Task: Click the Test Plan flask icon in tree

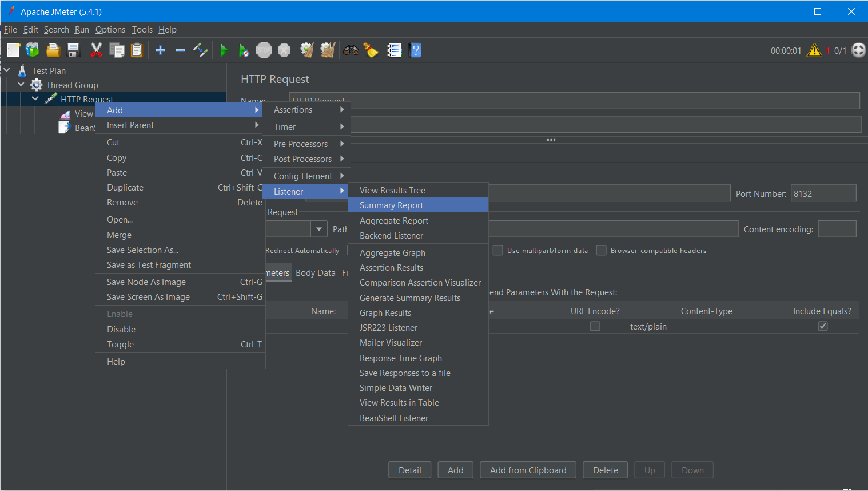Action: 22,70
